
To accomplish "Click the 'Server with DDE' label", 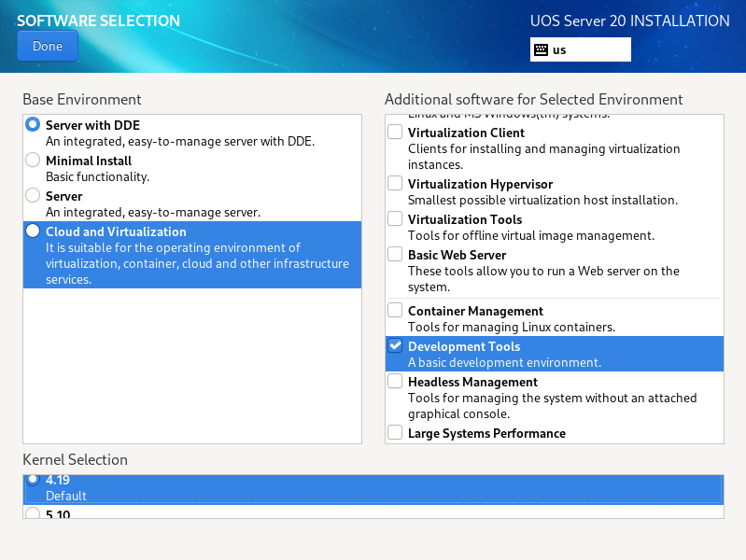I will click(92, 125).
